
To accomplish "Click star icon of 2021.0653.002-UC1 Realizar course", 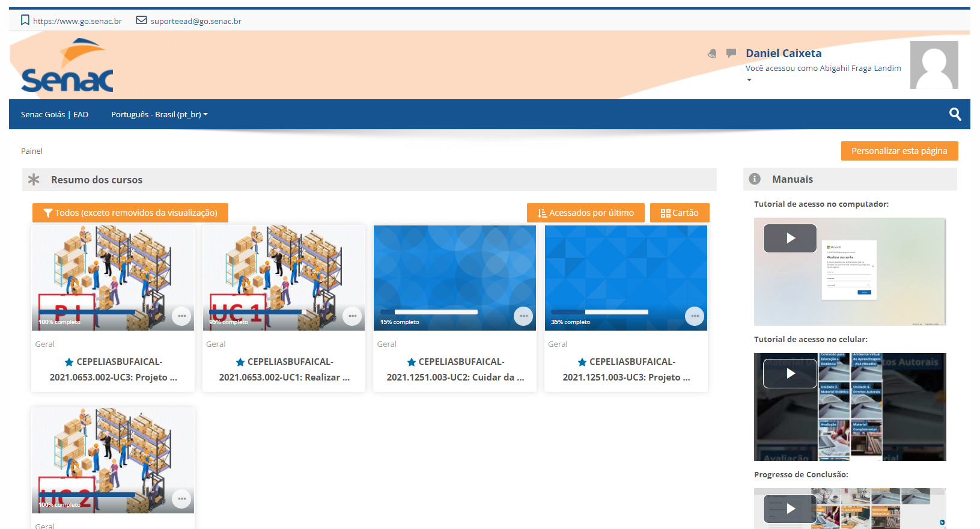I will point(240,362).
